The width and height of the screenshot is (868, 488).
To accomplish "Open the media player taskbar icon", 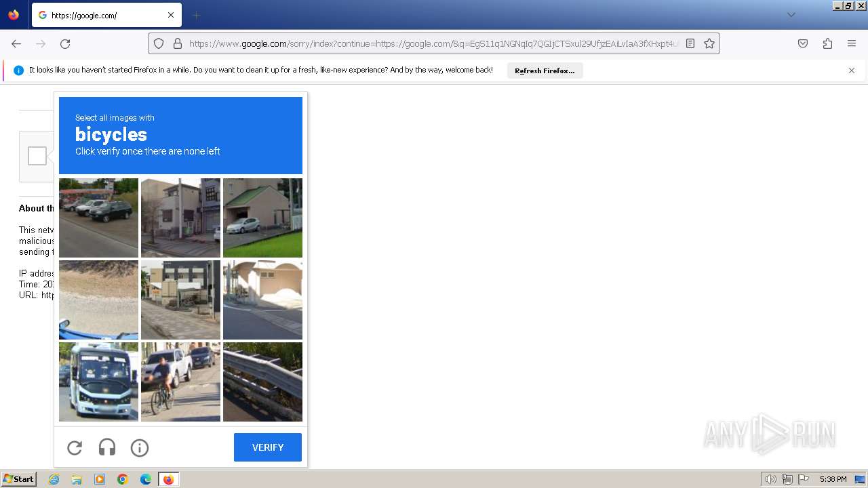I will tap(100, 479).
